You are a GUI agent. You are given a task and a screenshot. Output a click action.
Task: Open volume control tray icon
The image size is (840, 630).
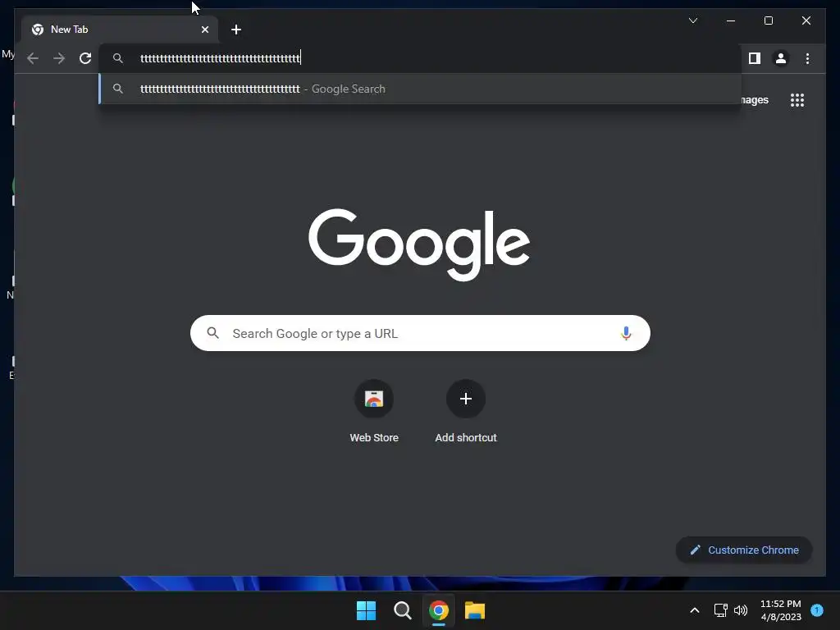point(741,610)
